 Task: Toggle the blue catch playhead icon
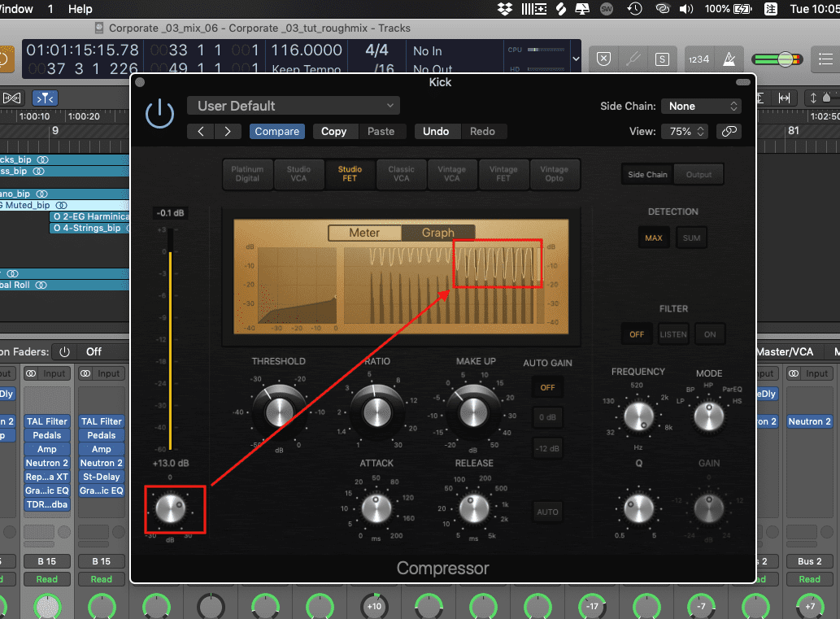[x=46, y=98]
